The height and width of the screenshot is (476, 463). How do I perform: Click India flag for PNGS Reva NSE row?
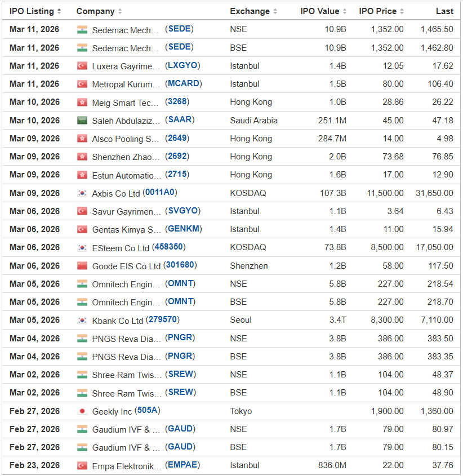click(x=82, y=339)
